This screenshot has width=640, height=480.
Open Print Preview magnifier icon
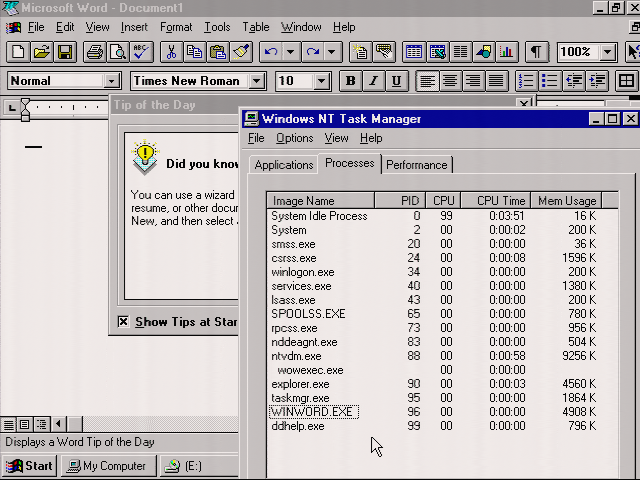click(x=118, y=52)
